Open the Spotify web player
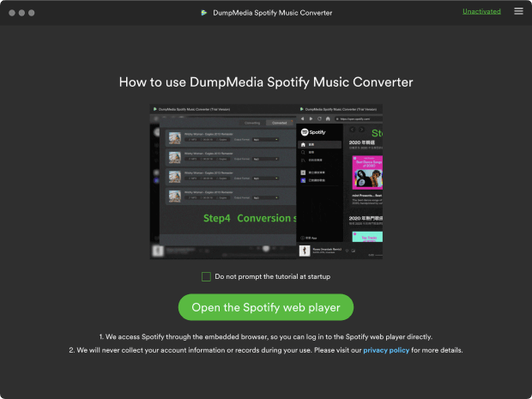Viewport: 532px width, 399px height. 266,307
